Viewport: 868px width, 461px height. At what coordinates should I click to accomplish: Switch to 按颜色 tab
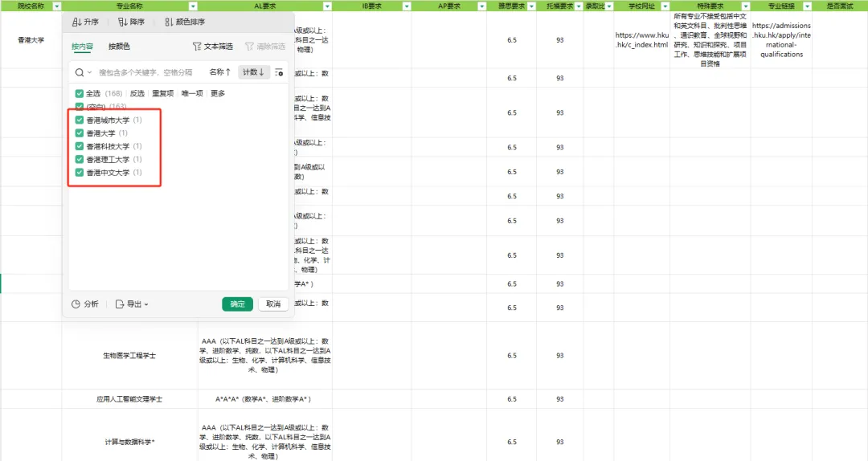(x=119, y=47)
